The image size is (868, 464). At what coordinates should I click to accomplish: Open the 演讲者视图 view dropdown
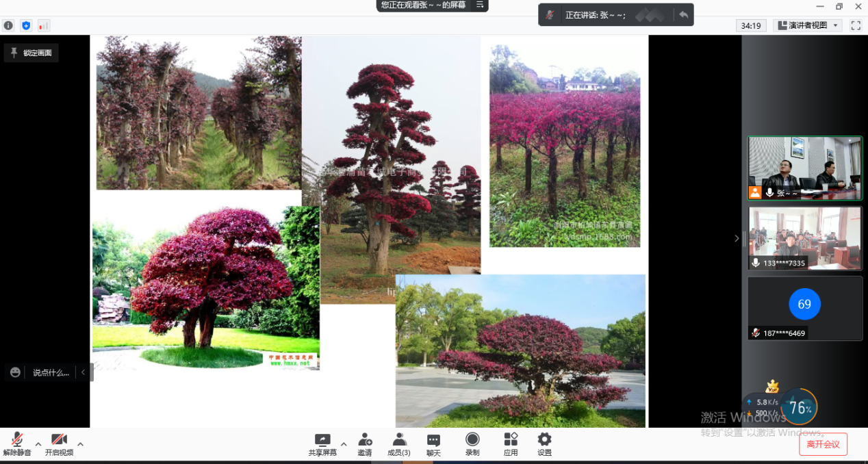coord(807,25)
